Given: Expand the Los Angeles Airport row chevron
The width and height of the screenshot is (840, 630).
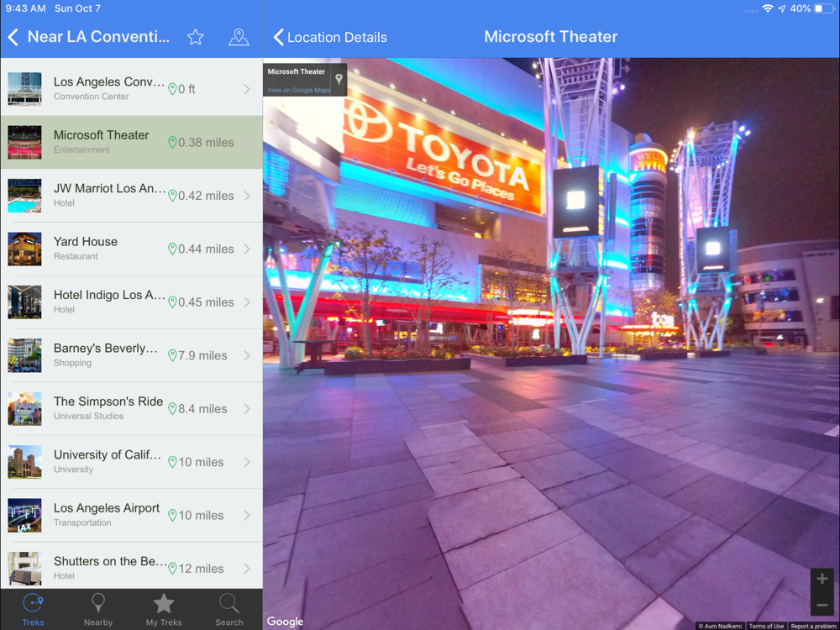Looking at the screenshot, I should (x=247, y=515).
